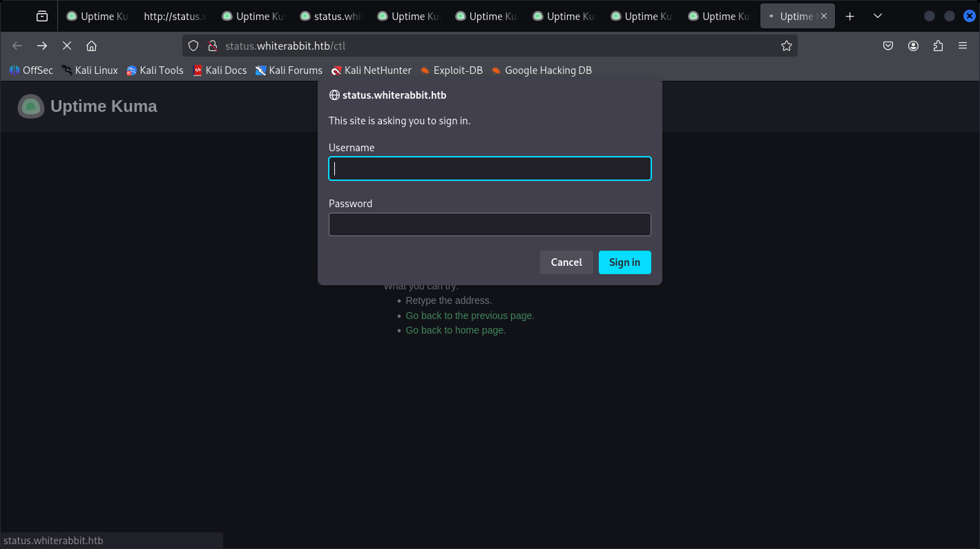Focus the Username input field
The image size is (980, 549).
coord(490,168)
